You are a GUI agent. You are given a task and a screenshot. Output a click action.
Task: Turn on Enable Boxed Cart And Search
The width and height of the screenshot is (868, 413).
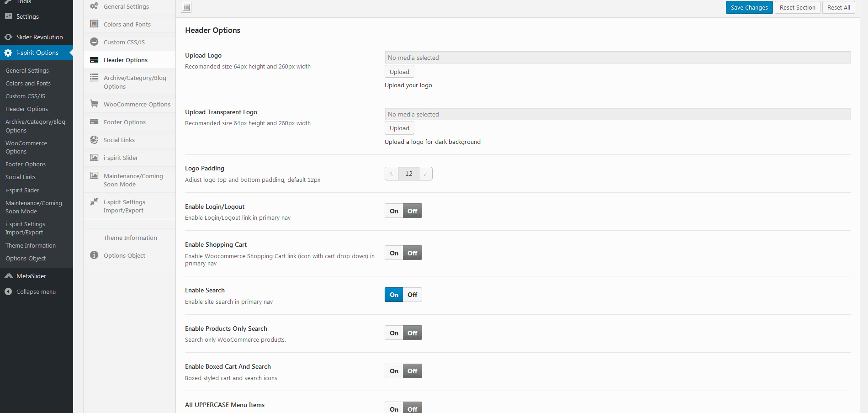tap(394, 371)
